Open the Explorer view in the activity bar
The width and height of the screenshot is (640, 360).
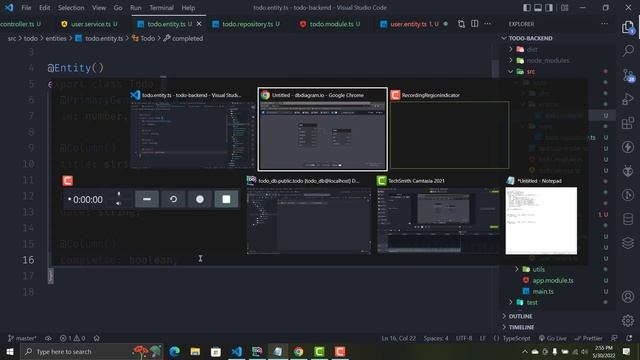coord(628,27)
